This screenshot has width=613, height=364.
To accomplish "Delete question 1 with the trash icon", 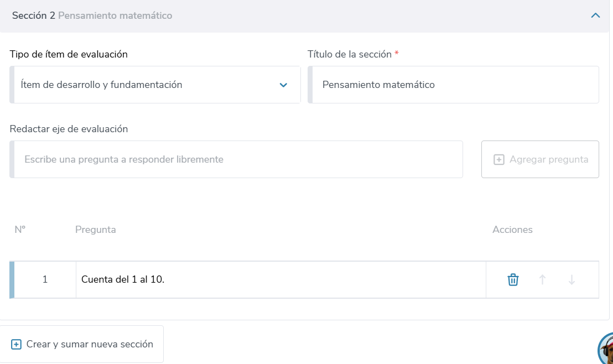I will [x=513, y=280].
